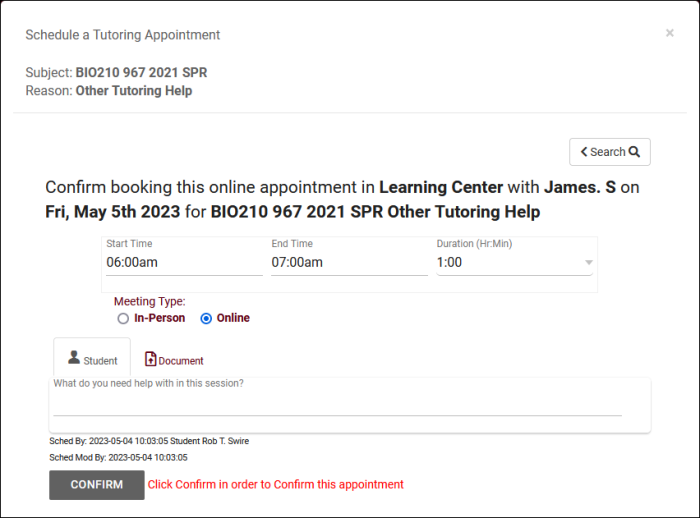Click the person icon on the Student tab
700x518 pixels.
73,358
